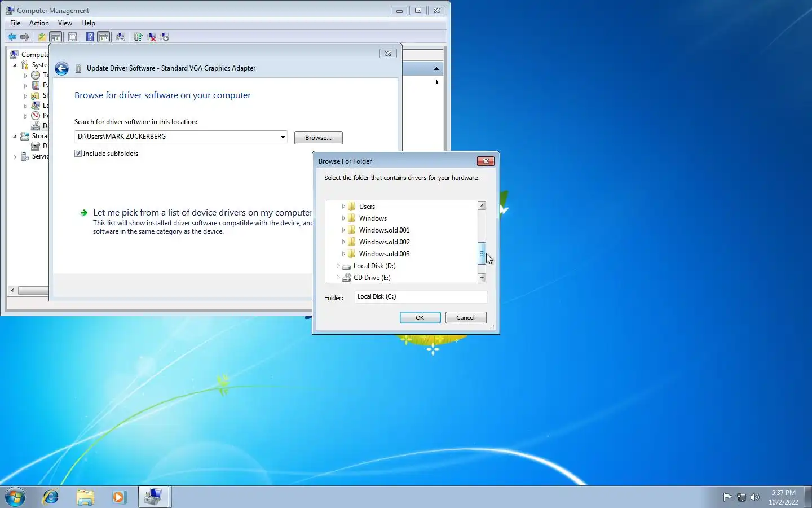Select the Performance icon in tree
812x508 pixels.
coord(36,116)
